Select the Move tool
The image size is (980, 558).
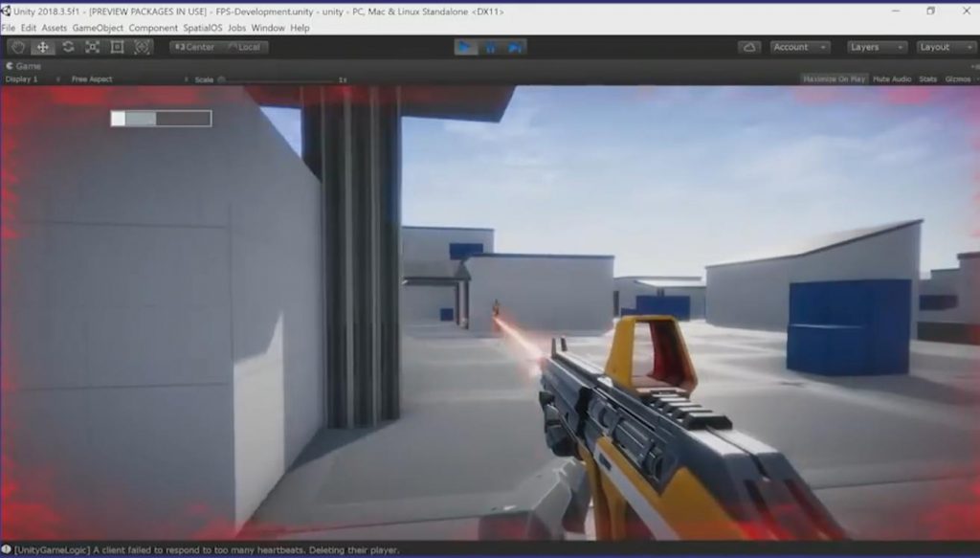pyautogui.click(x=43, y=47)
